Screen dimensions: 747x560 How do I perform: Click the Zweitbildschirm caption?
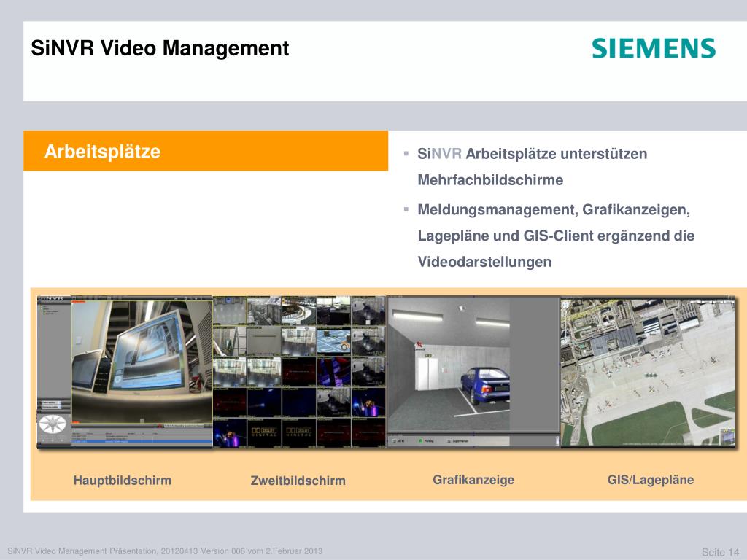coord(298,481)
